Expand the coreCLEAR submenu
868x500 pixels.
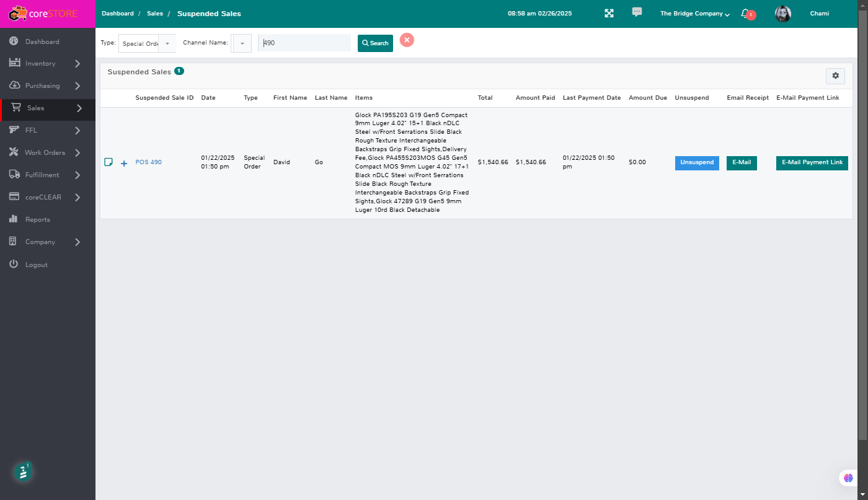tap(77, 198)
